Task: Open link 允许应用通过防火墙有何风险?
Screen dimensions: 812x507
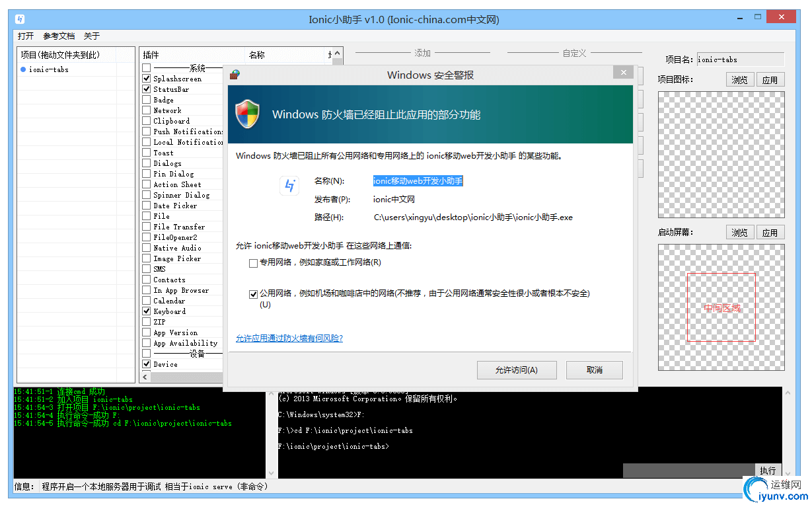Action: [x=289, y=338]
